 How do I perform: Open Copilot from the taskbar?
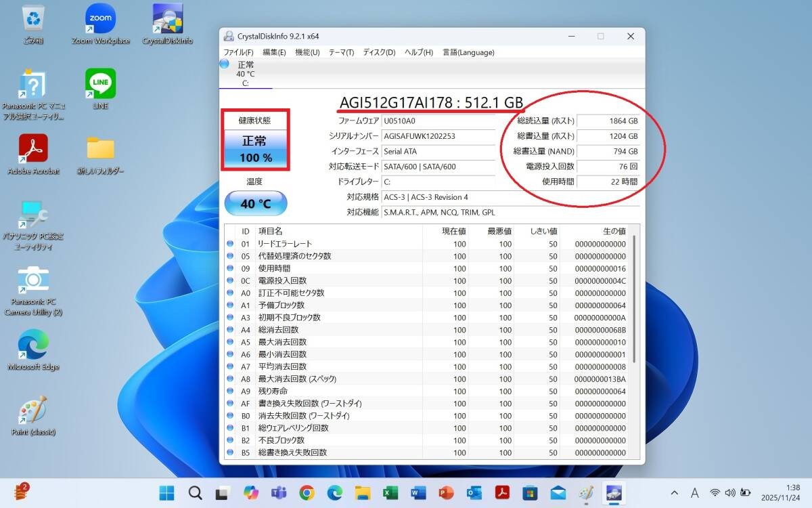click(251, 493)
